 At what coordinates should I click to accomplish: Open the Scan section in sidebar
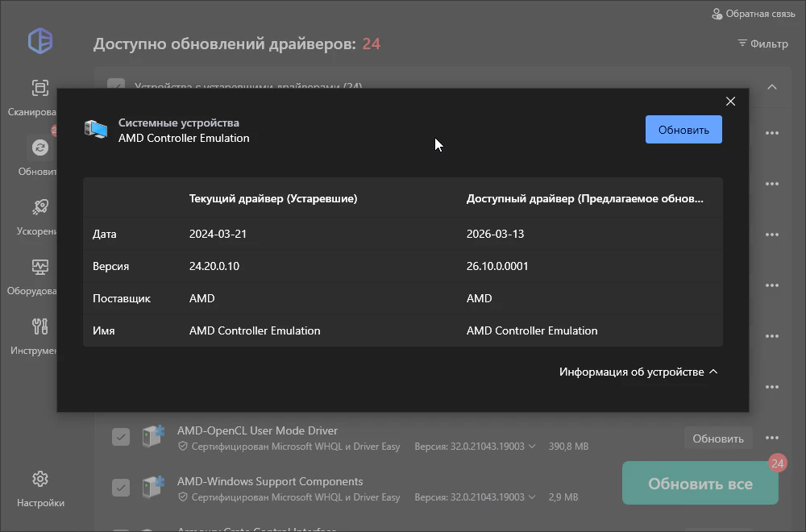coord(40,88)
